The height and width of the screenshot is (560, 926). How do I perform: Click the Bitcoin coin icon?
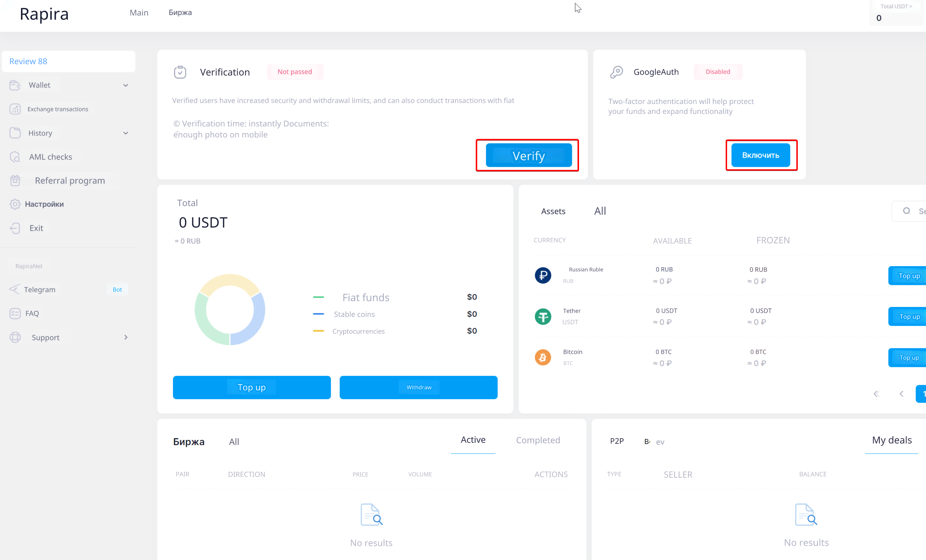543,357
